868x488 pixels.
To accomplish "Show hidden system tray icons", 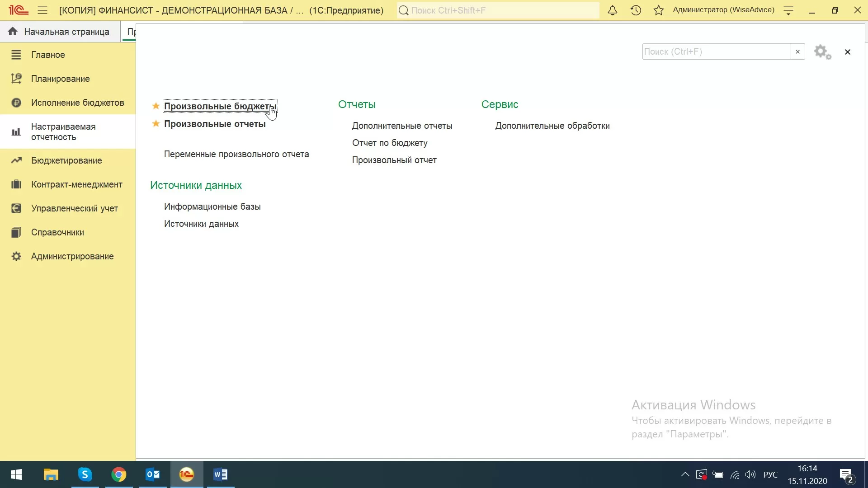I will pyautogui.click(x=685, y=474).
